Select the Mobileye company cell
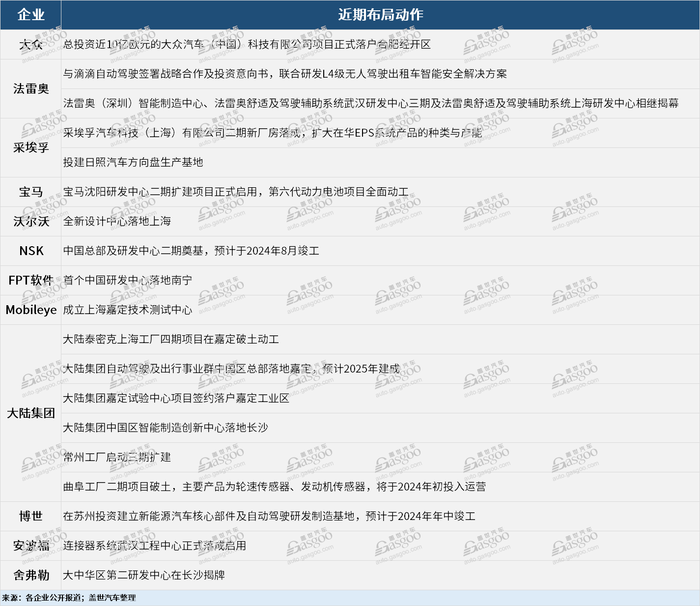Screen dimensions: 700x606 [x=30, y=310]
